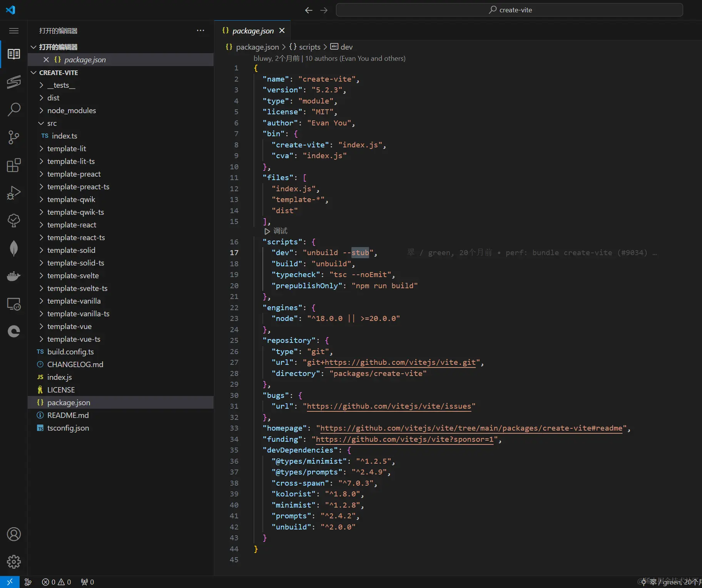Open the funding sponsor URL link
This screenshot has height=588, width=702.
pyautogui.click(x=404, y=439)
